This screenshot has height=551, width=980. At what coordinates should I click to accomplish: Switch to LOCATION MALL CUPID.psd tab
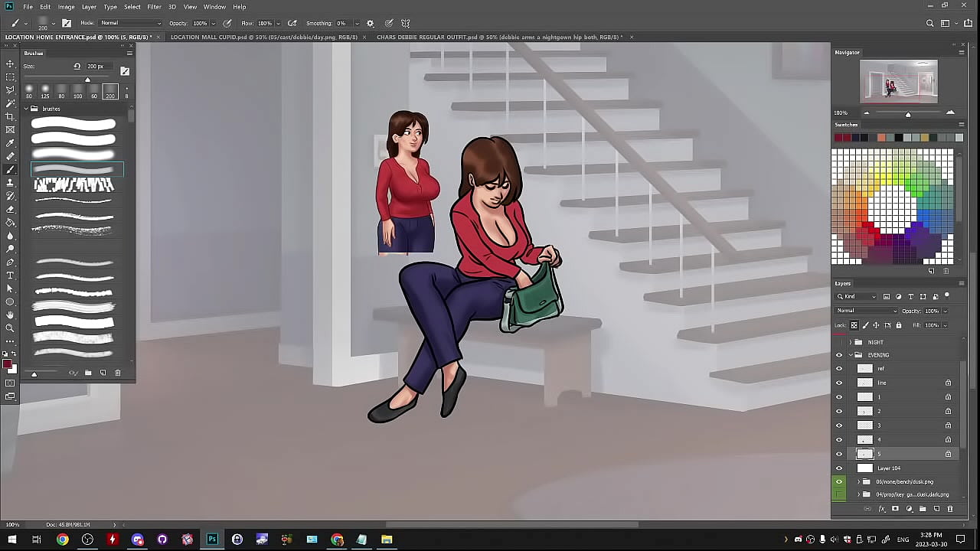click(263, 37)
